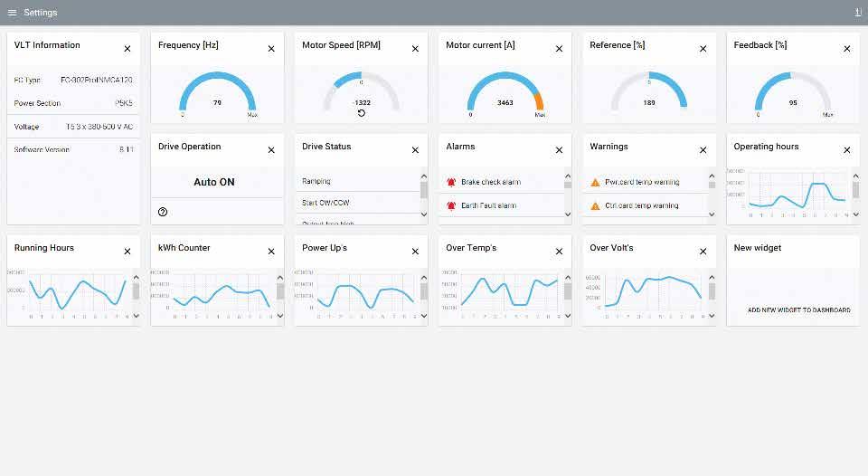The height and width of the screenshot is (476, 868).
Task: Click the Earth Fault alarm bell icon
Action: click(451, 205)
